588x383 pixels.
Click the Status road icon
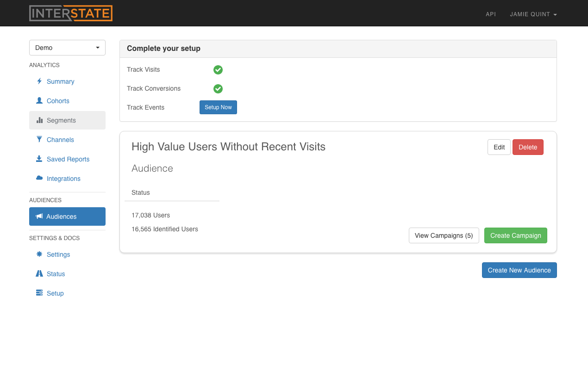[39, 274]
